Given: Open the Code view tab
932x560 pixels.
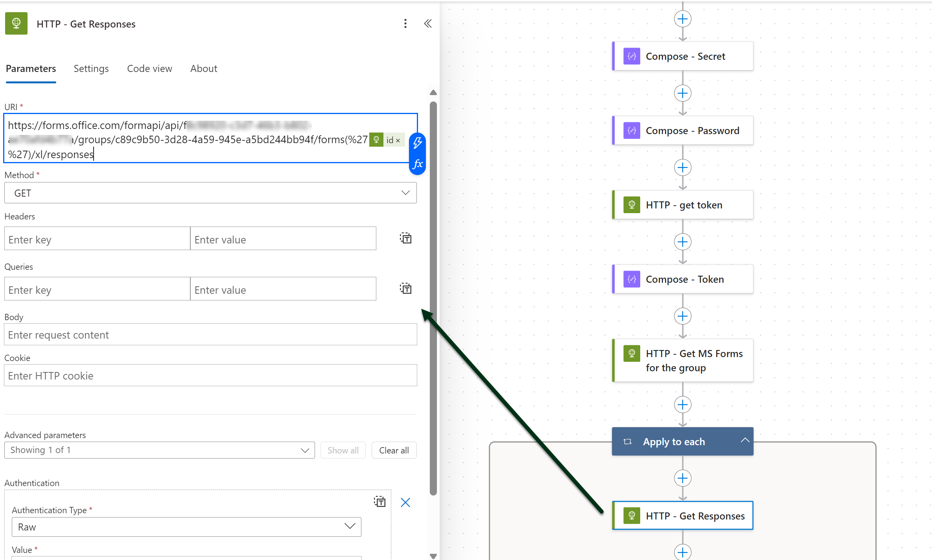Looking at the screenshot, I should (x=149, y=68).
